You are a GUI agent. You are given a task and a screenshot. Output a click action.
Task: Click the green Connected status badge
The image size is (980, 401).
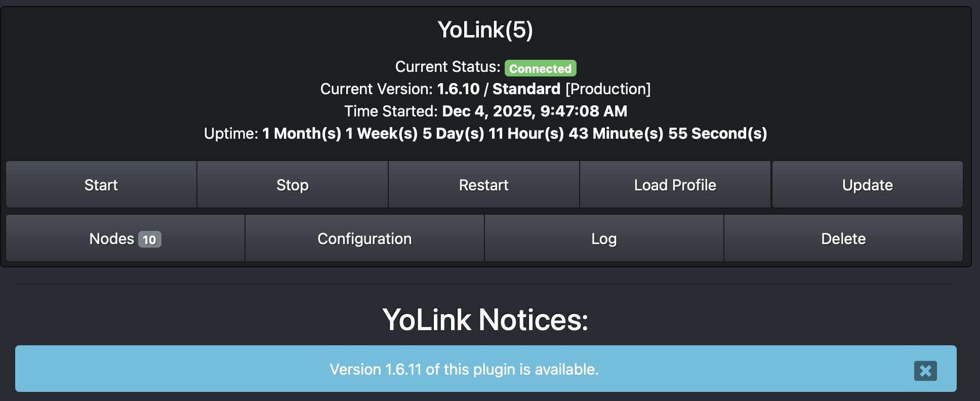click(540, 68)
